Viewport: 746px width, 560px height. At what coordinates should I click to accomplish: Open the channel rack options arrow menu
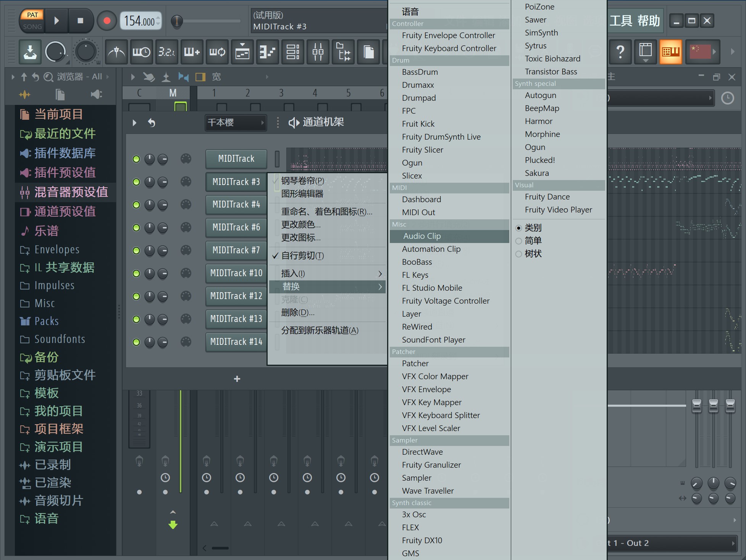coord(134,123)
